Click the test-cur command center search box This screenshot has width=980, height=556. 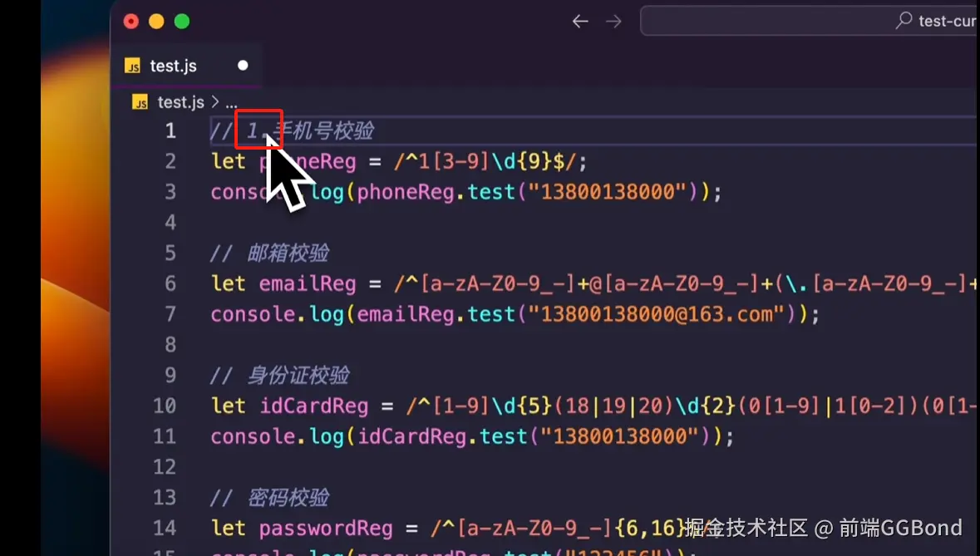coord(810,21)
